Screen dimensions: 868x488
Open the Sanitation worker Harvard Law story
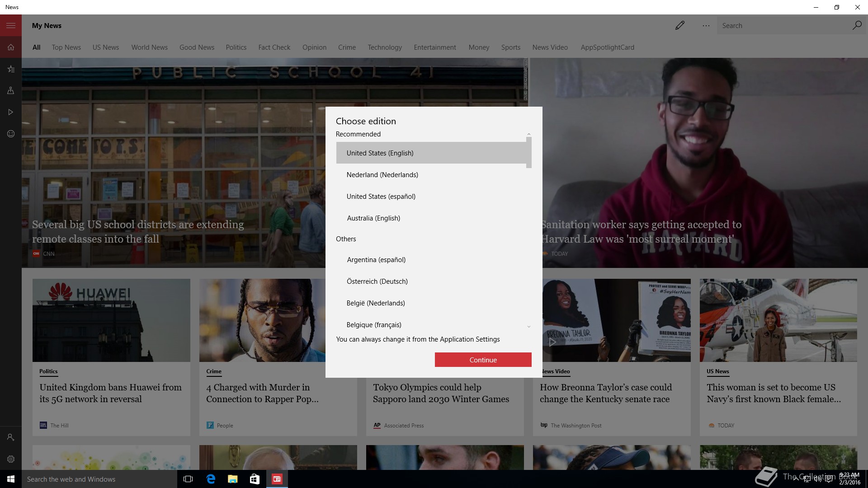[x=641, y=232]
